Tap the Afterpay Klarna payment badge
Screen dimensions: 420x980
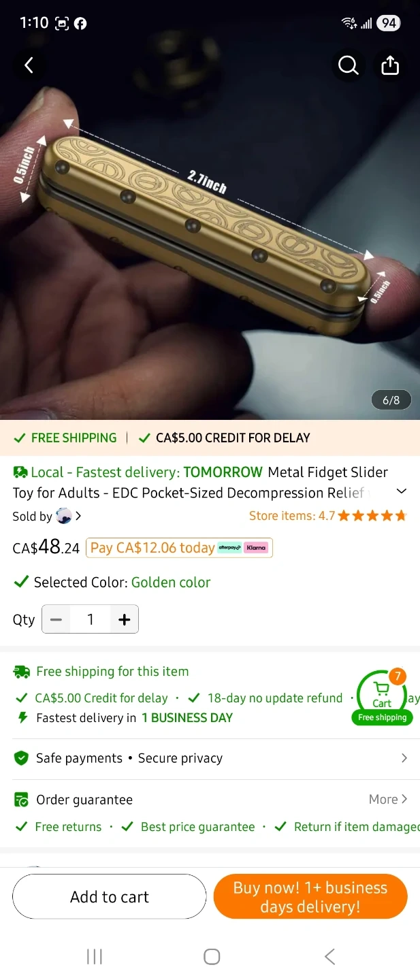click(243, 548)
